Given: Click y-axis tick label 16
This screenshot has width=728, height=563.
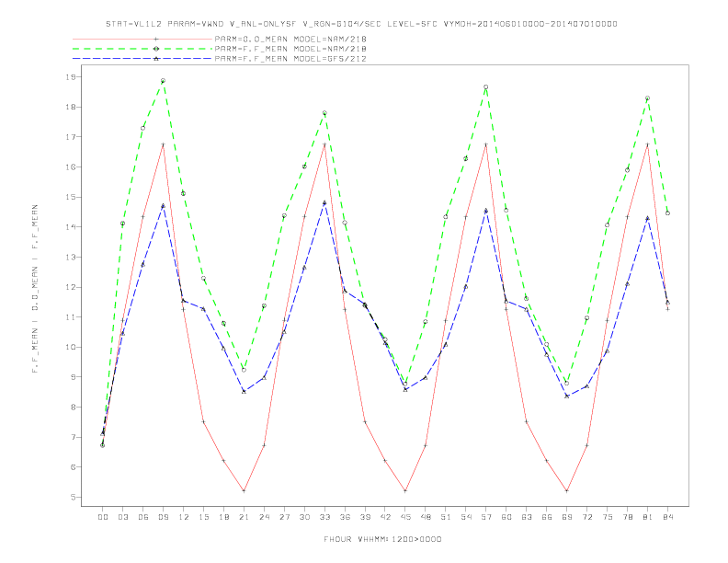Looking at the screenshot, I should pos(70,167).
